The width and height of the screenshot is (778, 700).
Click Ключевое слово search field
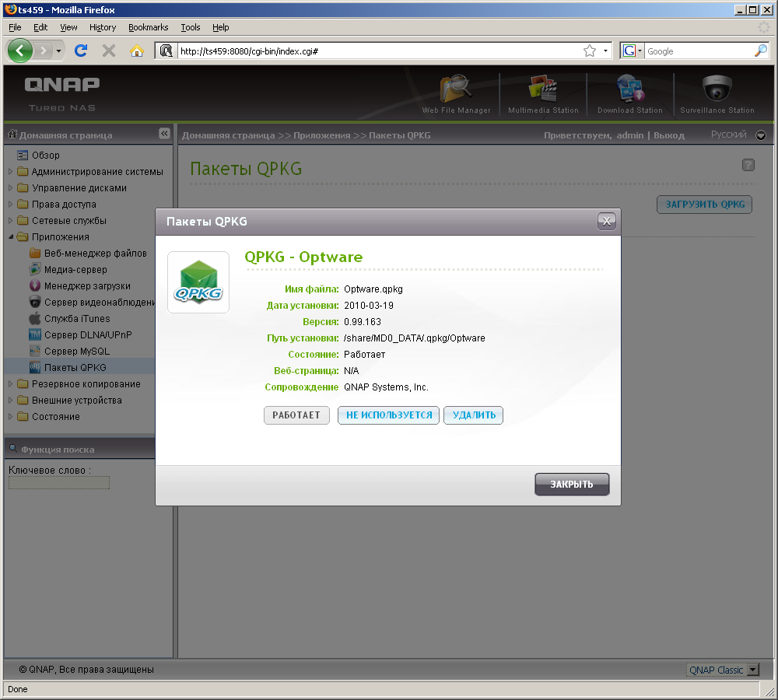coord(59,483)
